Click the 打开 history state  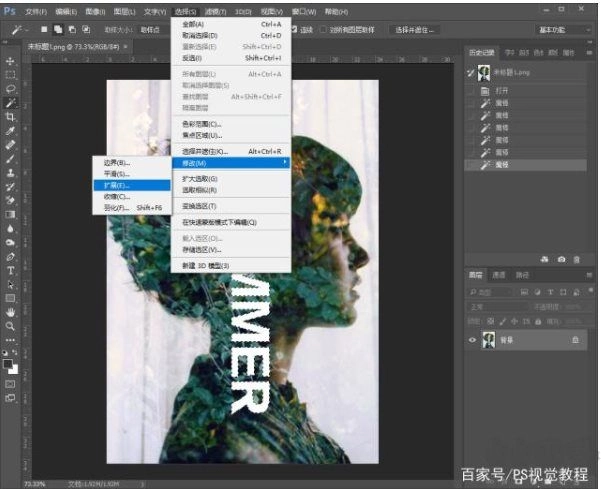click(503, 91)
